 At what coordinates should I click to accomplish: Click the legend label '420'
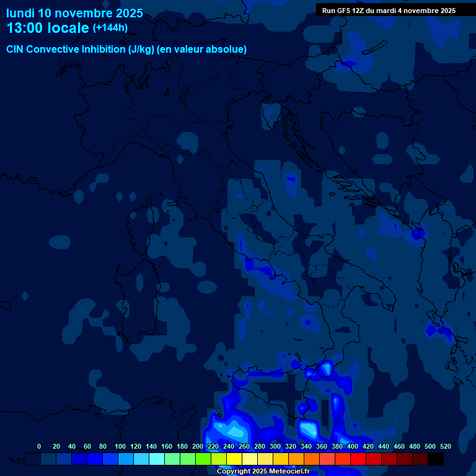368,446
